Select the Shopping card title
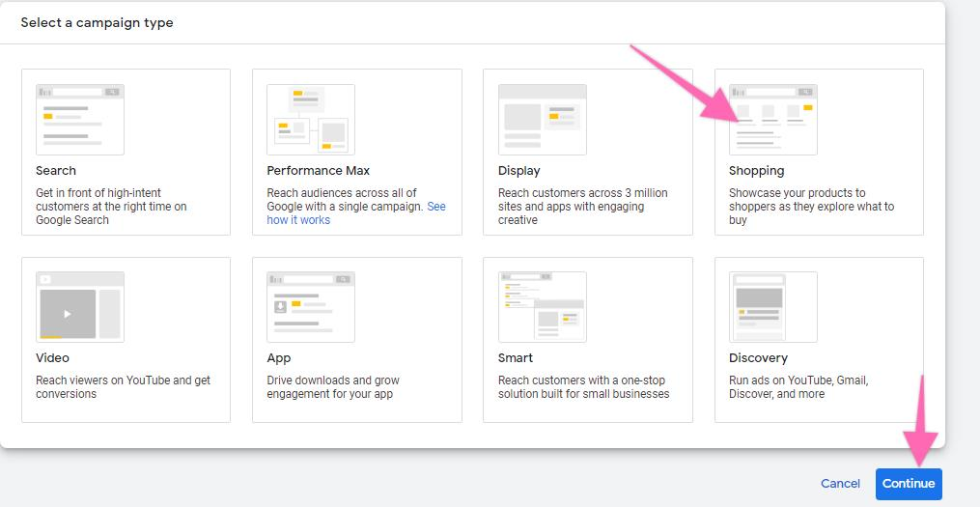This screenshot has height=507, width=980. point(756,171)
